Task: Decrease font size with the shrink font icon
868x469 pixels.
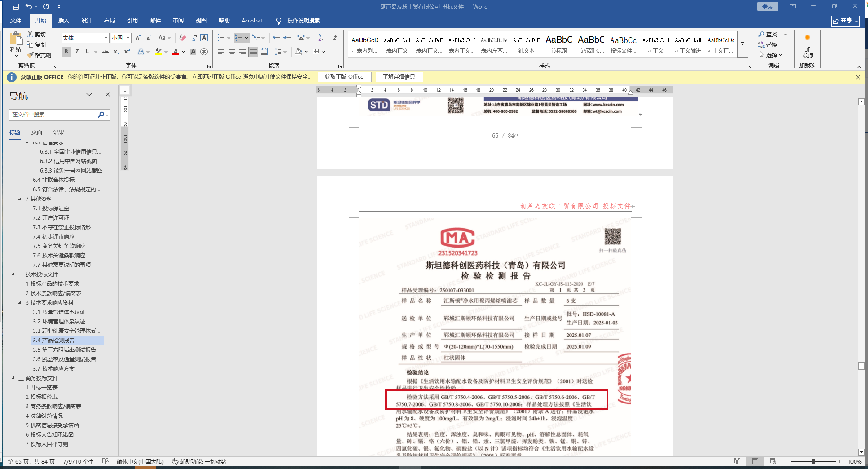Action: [x=149, y=38]
